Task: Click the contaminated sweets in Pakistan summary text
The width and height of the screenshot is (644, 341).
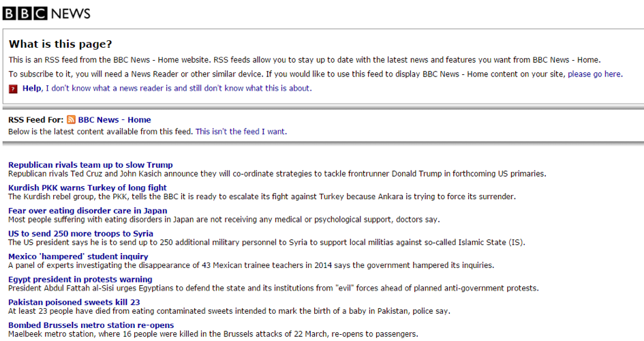Action: (x=229, y=311)
